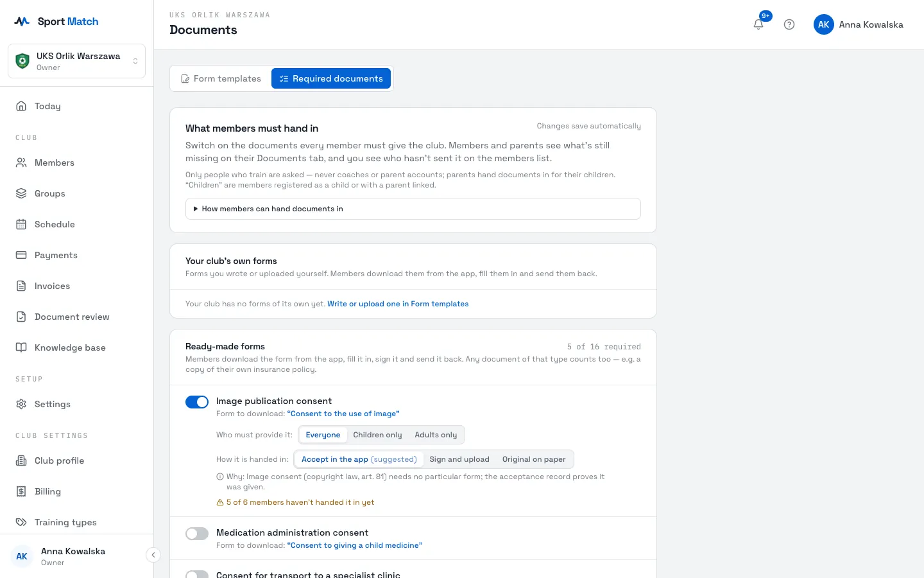Turn off Image publication consent toggle

(197, 402)
